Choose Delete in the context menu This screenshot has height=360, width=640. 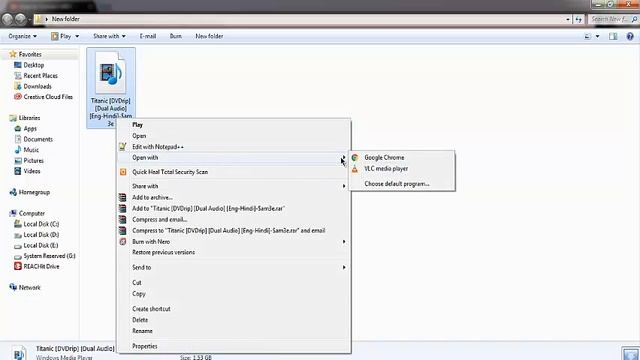(233, 320)
